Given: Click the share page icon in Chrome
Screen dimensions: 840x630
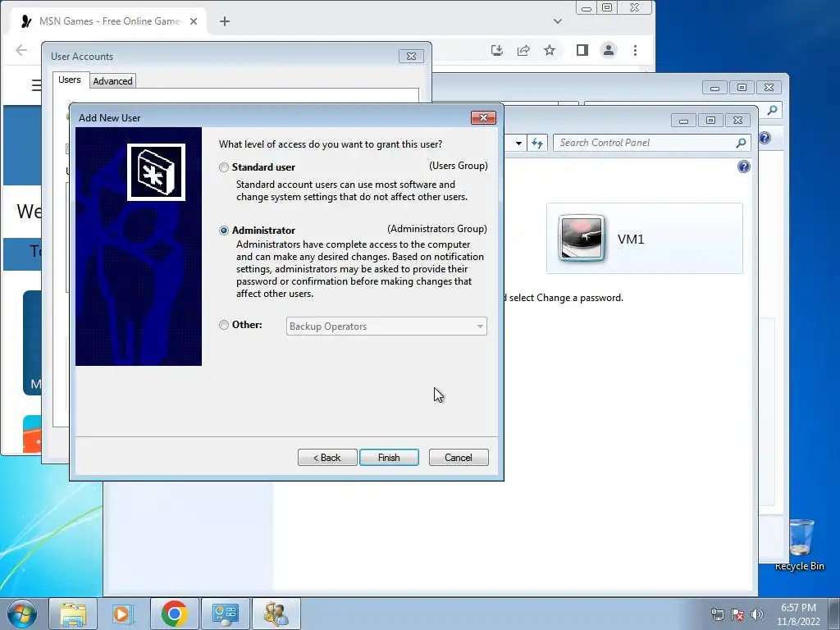Looking at the screenshot, I should coord(523,50).
